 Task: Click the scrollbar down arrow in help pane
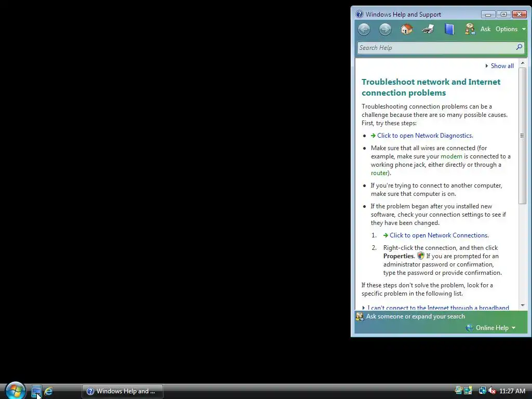click(523, 305)
